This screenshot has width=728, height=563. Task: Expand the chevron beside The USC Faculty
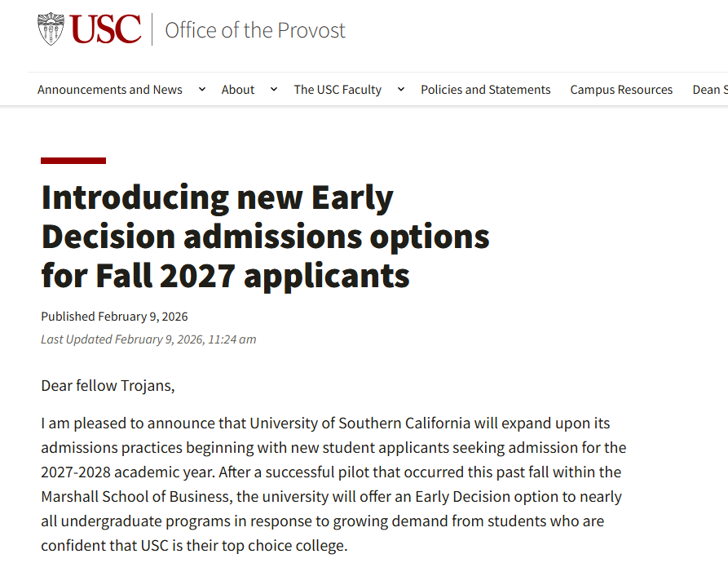tap(401, 89)
